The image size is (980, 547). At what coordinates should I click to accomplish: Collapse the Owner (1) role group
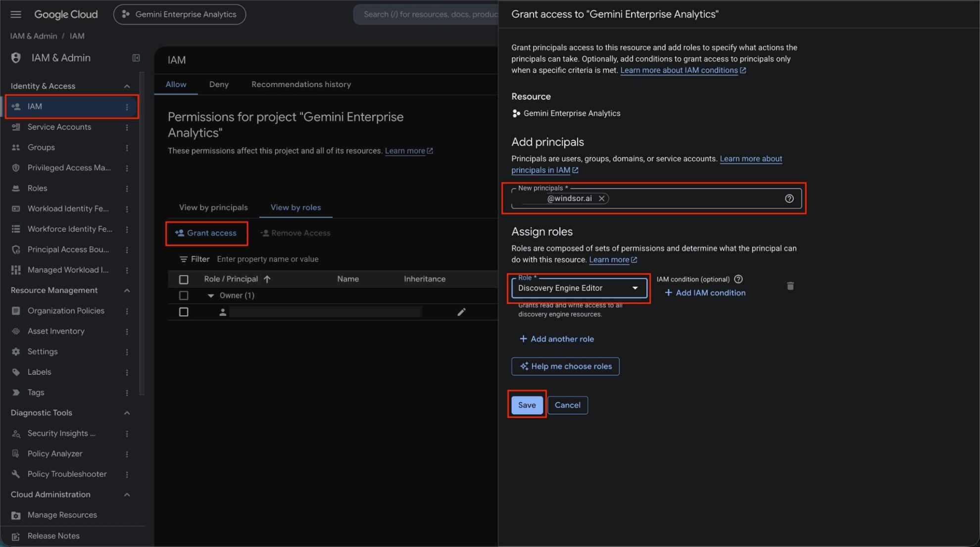click(x=211, y=296)
